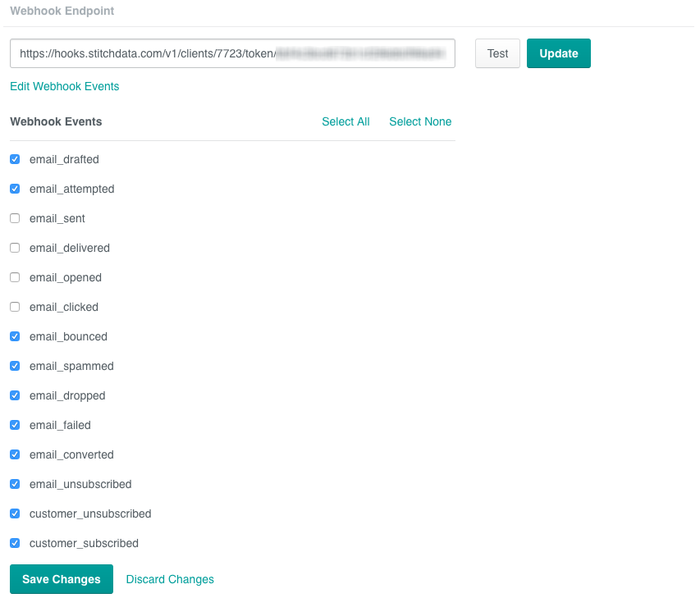The height and width of the screenshot is (607, 700).
Task: Click the Update button
Action: pyautogui.click(x=558, y=53)
